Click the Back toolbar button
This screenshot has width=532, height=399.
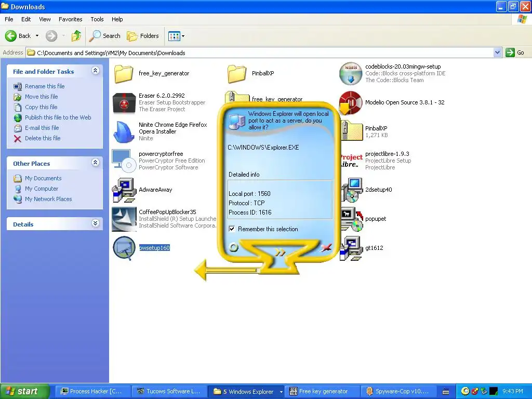pos(18,36)
